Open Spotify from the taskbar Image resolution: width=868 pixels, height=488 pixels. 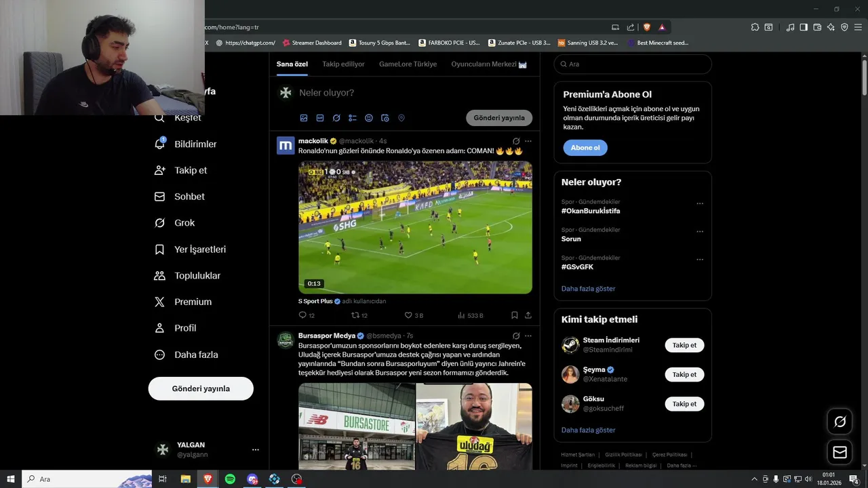click(230, 479)
